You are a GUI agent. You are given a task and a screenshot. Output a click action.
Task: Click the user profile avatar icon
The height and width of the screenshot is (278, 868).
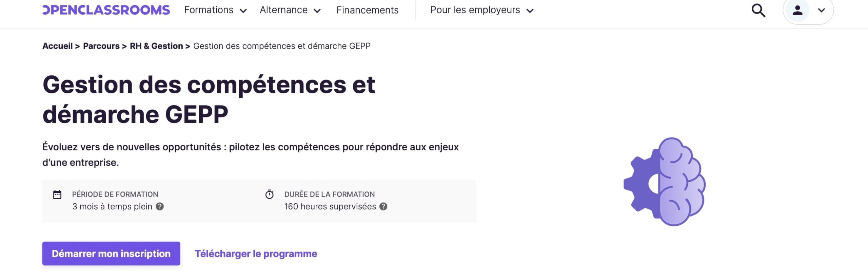coord(797,10)
